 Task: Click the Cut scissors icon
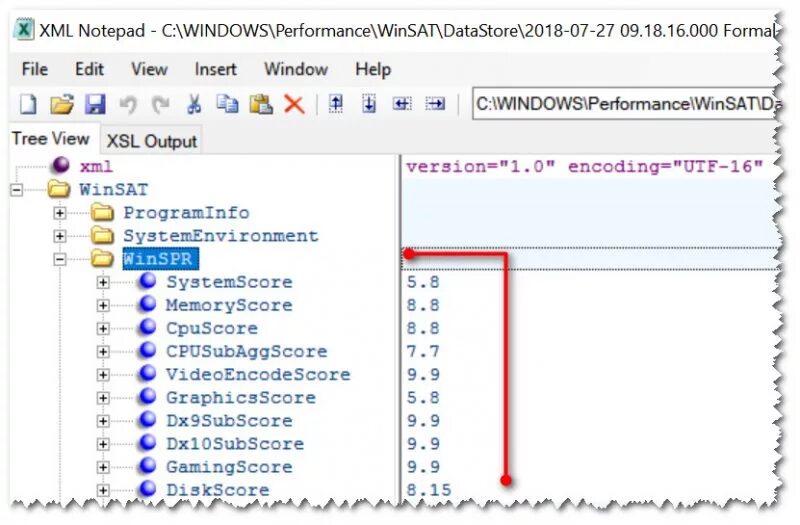click(194, 105)
